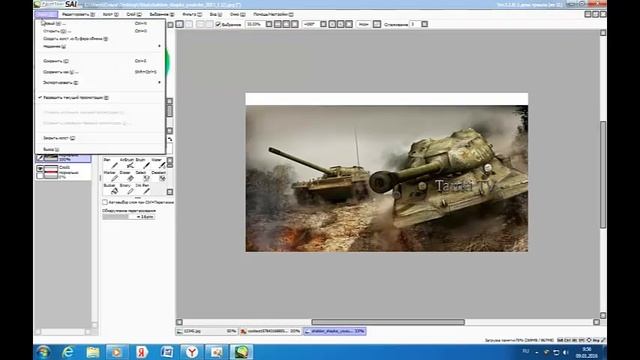Open the Windows Explorer folder taskbar icon
The image size is (640, 360).
click(x=93, y=352)
